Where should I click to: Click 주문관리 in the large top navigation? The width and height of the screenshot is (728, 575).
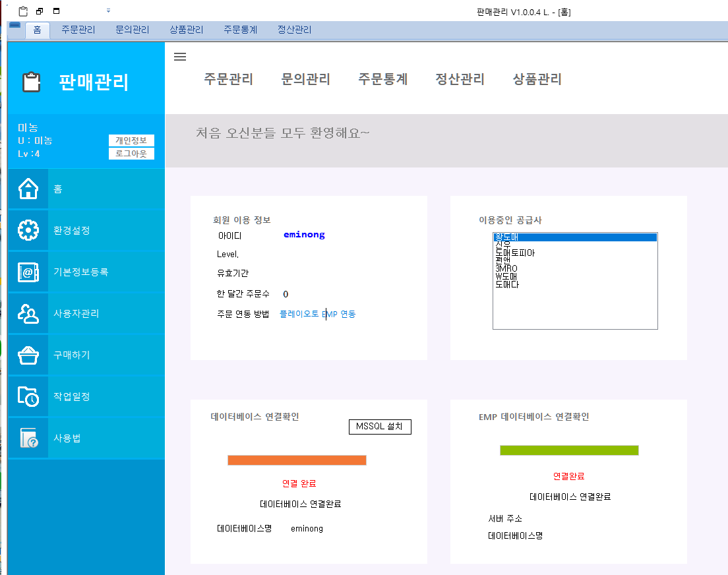(228, 79)
